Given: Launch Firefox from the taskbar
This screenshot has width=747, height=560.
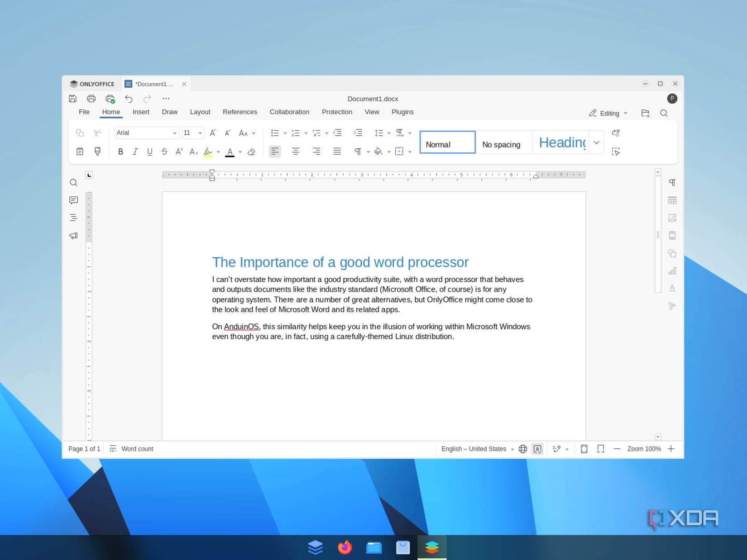Looking at the screenshot, I should click(345, 547).
